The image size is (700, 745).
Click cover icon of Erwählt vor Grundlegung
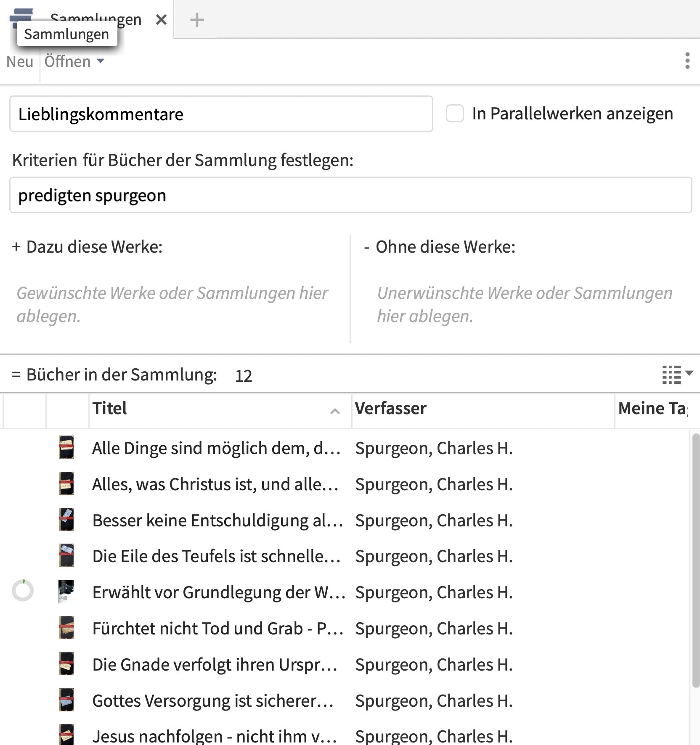point(66,591)
